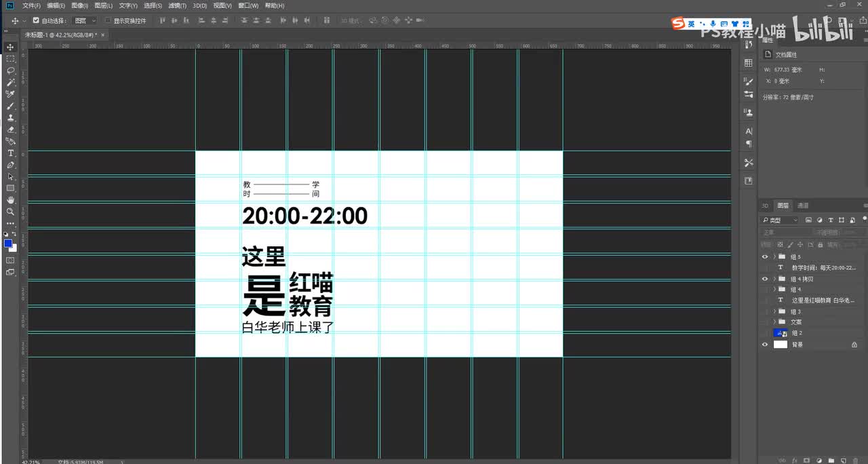Hide the 背景 layer

click(x=766, y=345)
